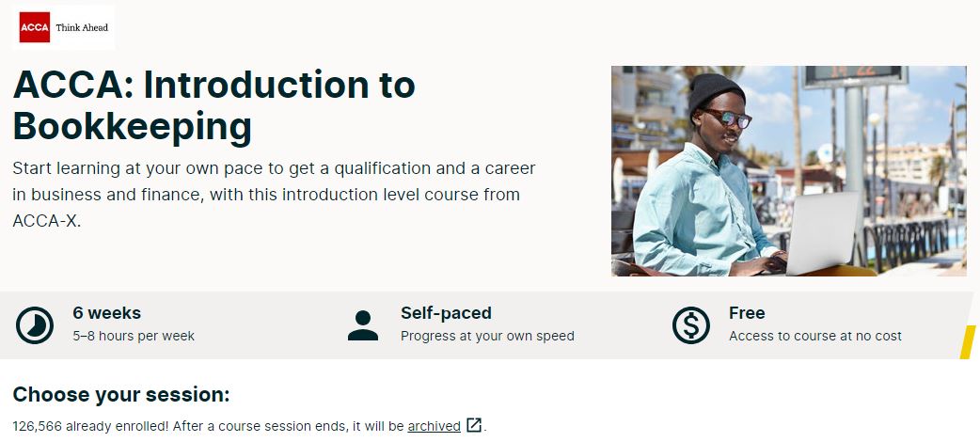Click Access to course at no cost text

tap(815, 337)
